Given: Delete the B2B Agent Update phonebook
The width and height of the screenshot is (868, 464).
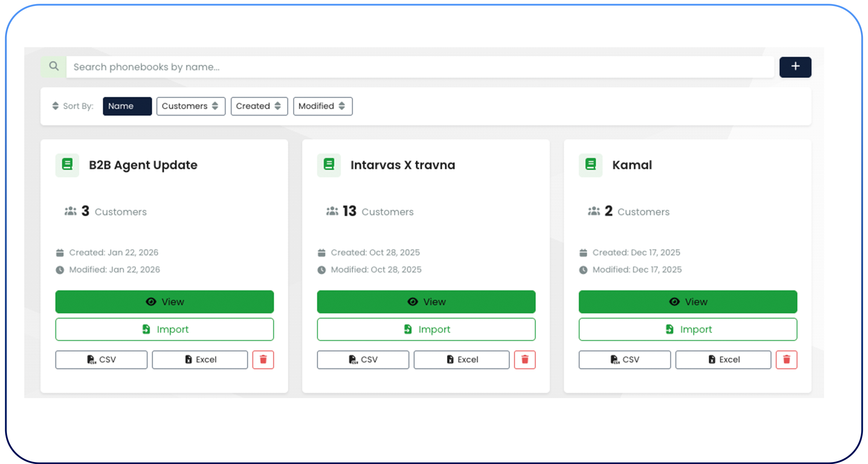Looking at the screenshot, I should (263, 359).
